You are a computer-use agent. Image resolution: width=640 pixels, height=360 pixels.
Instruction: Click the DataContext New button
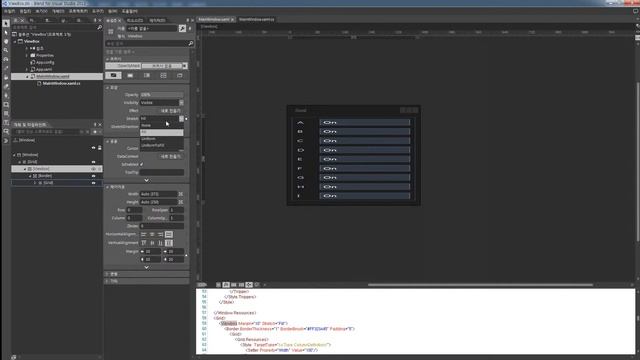click(170, 156)
